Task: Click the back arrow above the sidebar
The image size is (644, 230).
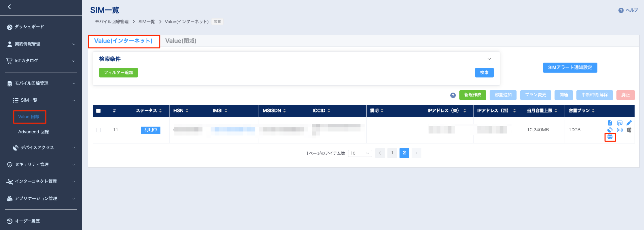Action: pos(9,7)
